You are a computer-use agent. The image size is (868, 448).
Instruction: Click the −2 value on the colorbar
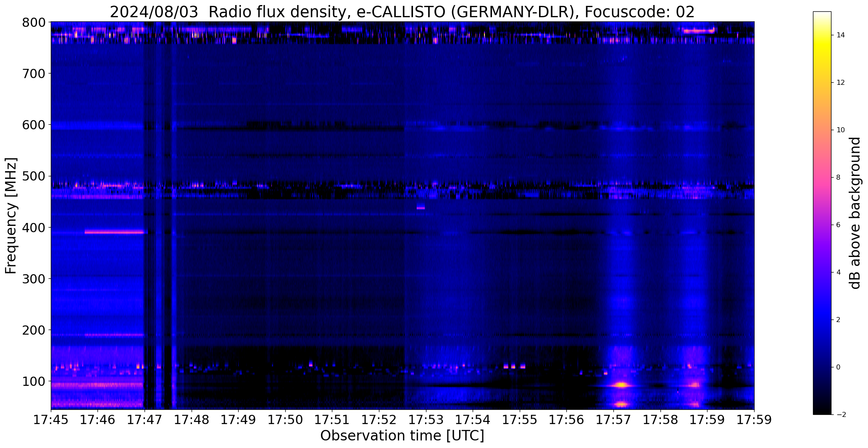click(841, 414)
